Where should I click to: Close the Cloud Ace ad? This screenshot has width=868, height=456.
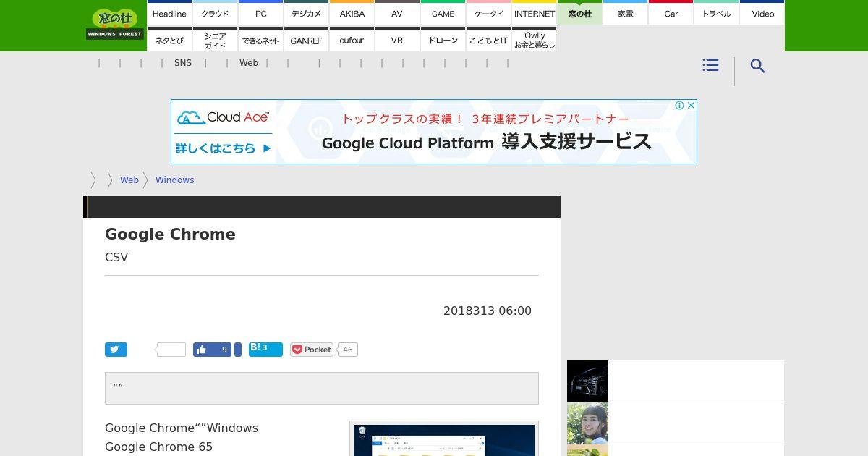coord(691,106)
